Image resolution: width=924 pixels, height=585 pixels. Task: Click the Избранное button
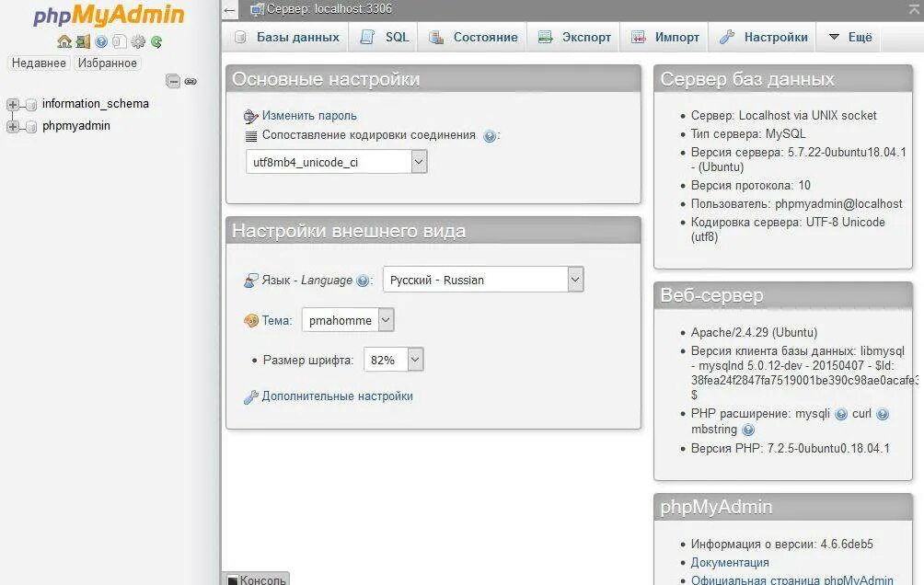(108, 63)
